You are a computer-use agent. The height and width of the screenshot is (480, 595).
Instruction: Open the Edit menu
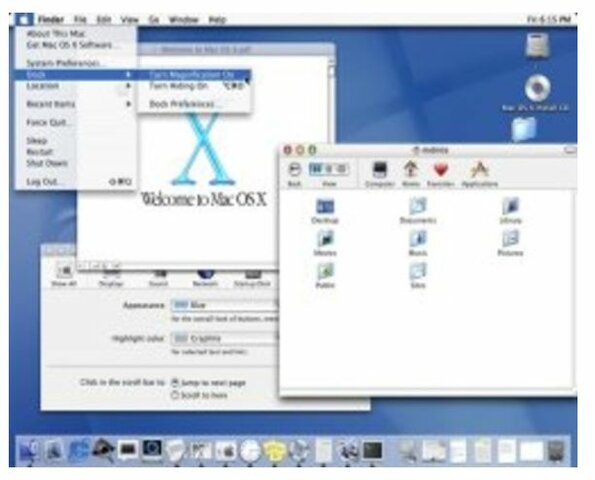[x=104, y=19]
